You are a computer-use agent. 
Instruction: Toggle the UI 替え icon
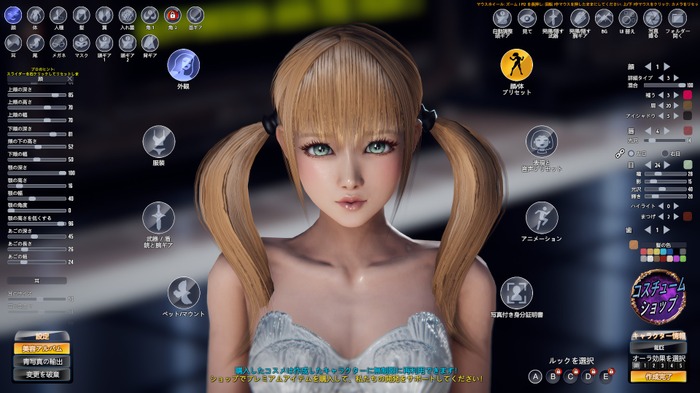click(x=628, y=18)
